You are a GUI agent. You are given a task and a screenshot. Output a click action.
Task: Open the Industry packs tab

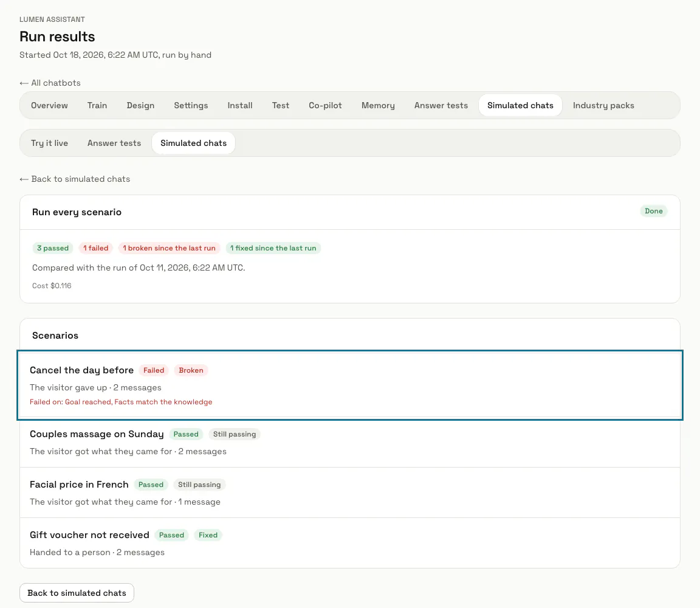click(x=603, y=105)
